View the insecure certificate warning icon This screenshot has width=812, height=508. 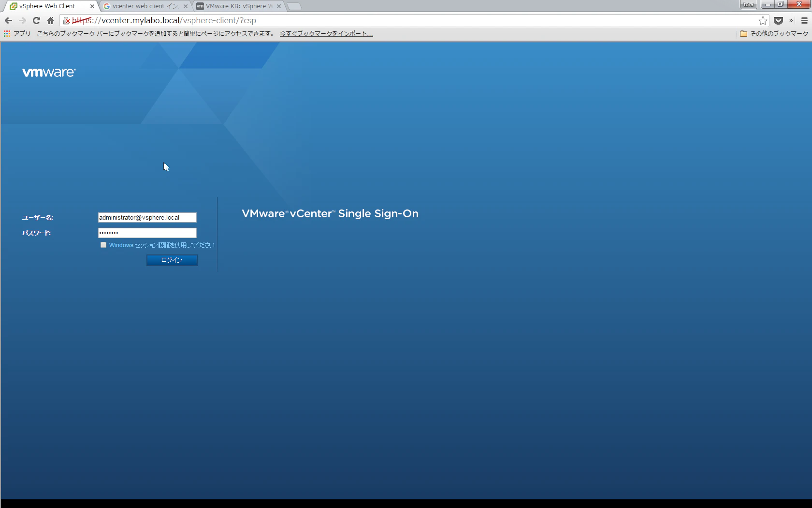(x=67, y=20)
